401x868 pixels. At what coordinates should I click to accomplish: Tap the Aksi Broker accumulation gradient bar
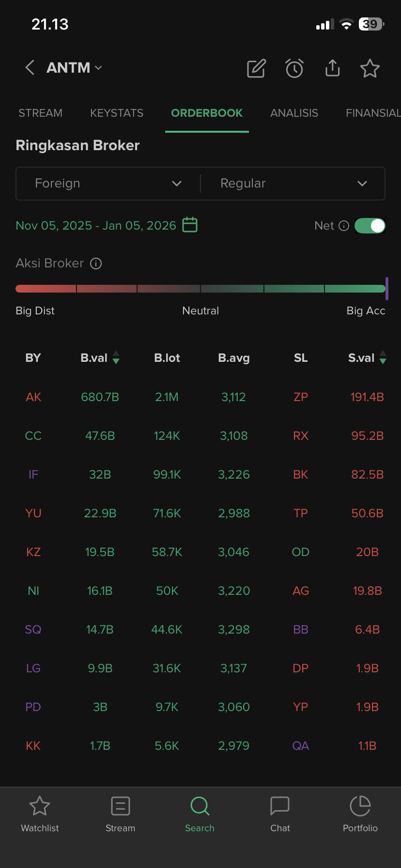tap(200, 289)
